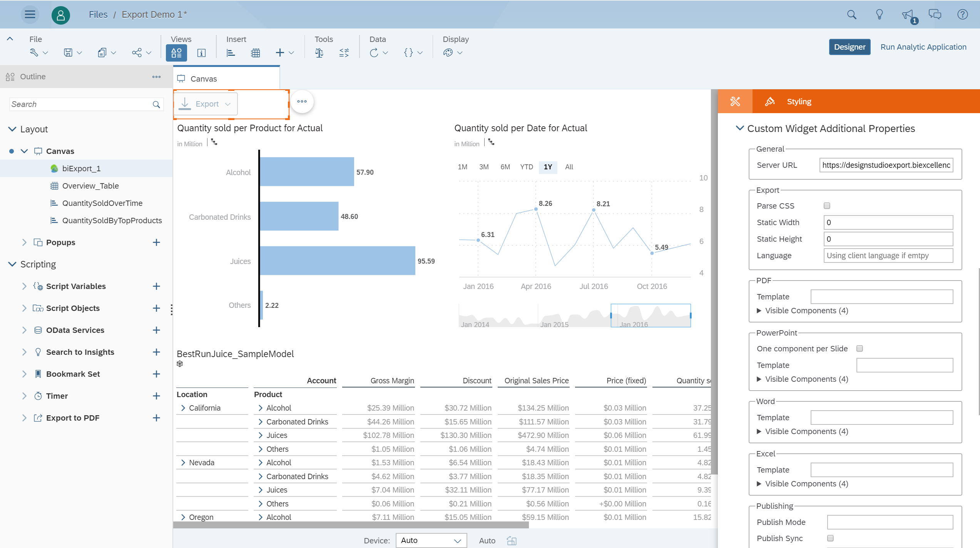The width and height of the screenshot is (980, 548).
Task: Click Run Analytic Application
Action: 923,47
